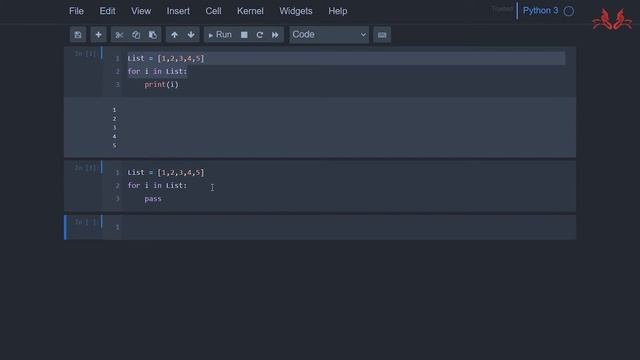Restart the kernel icon

coord(260,35)
